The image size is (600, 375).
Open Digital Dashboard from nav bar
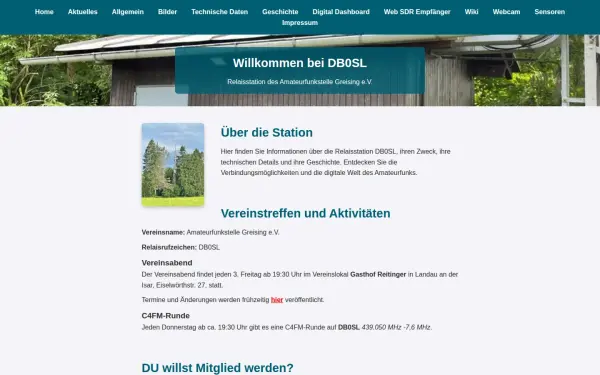tap(341, 12)
